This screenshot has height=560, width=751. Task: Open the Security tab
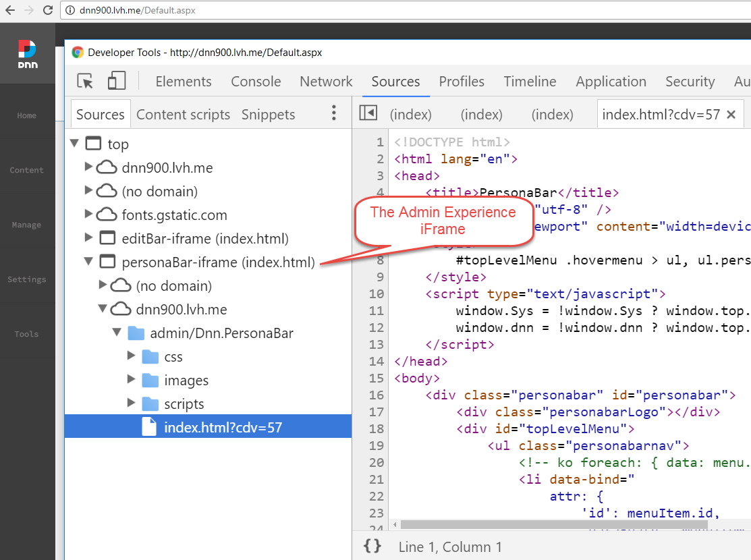click(x=690, y=82)
